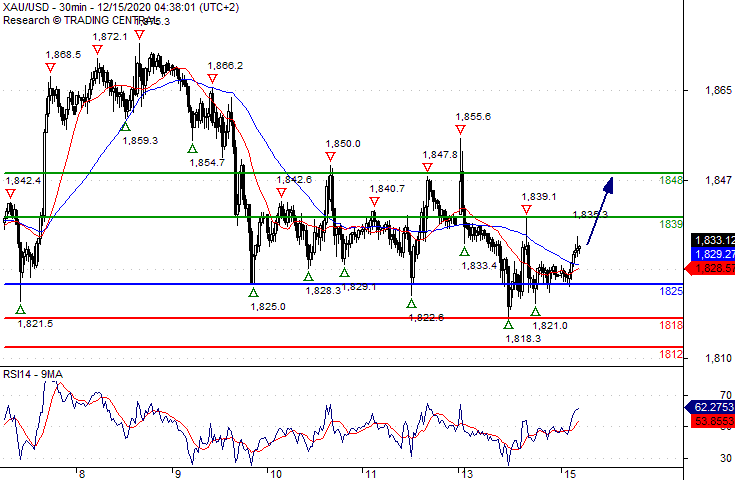Select date tick 8 on time axis
Viewport: 735px width, 480px height.
82,474
